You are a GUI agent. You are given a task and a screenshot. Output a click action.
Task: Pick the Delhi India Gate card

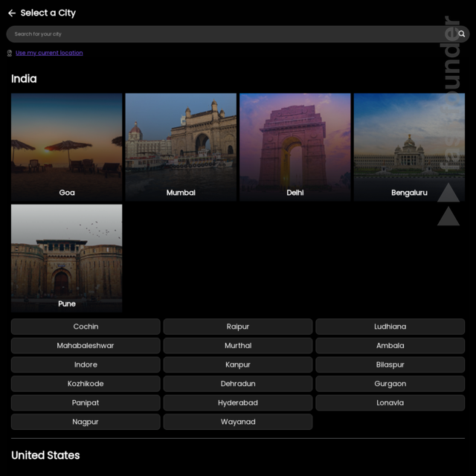295,147
